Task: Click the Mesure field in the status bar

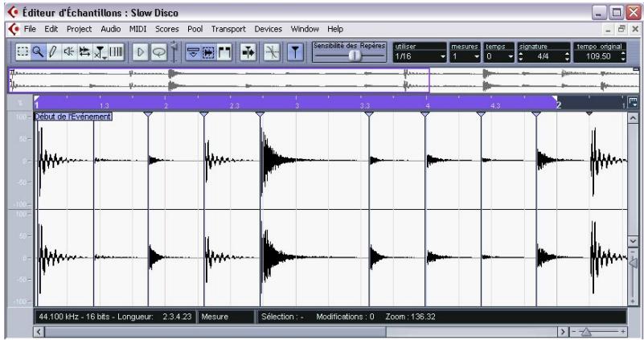Action: tap(226, 317)
